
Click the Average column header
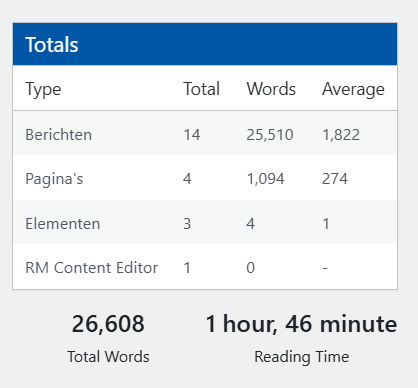[353, 89]
